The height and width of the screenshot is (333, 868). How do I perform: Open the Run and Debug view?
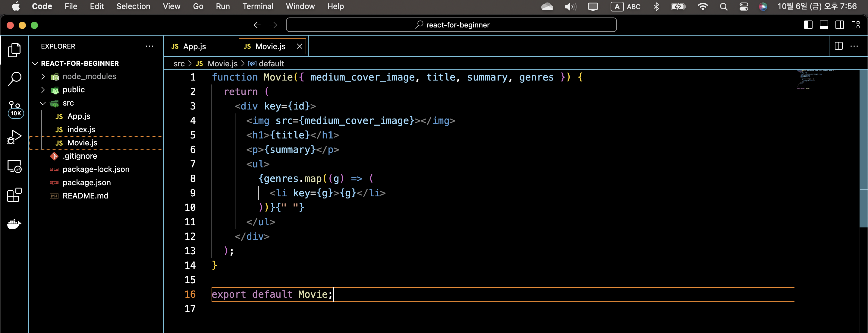pyautogui.click(x=14, y=137)
